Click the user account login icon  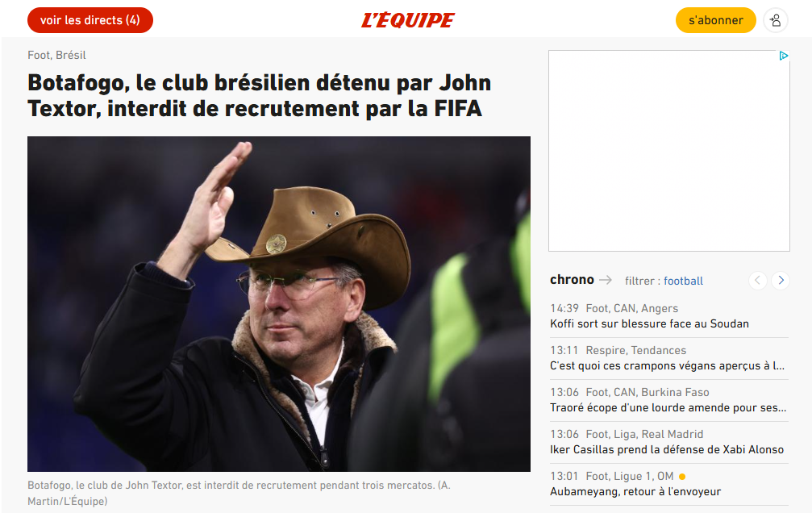point(775,20)
